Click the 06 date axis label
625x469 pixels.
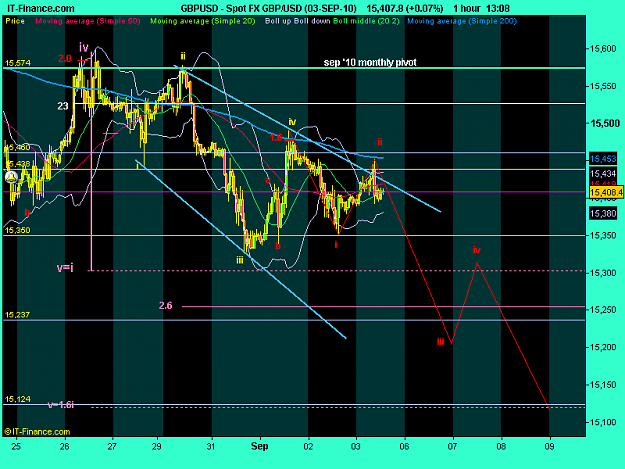tap(404, 447)
